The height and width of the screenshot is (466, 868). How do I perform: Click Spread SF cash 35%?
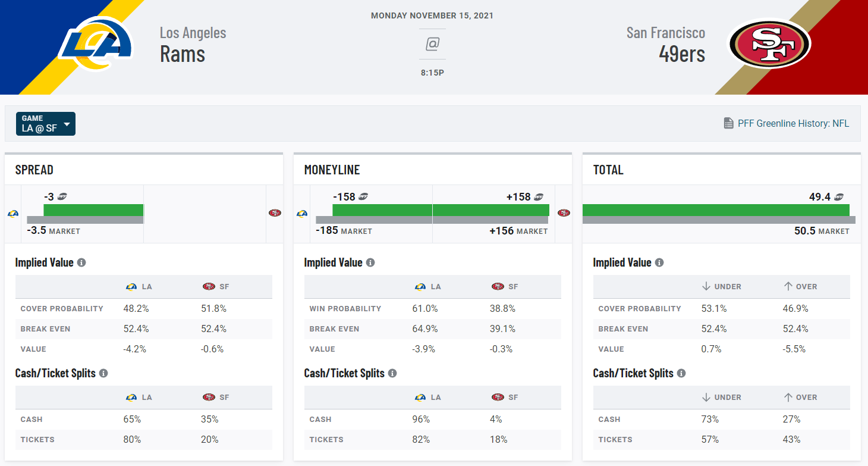click(210, 419)
